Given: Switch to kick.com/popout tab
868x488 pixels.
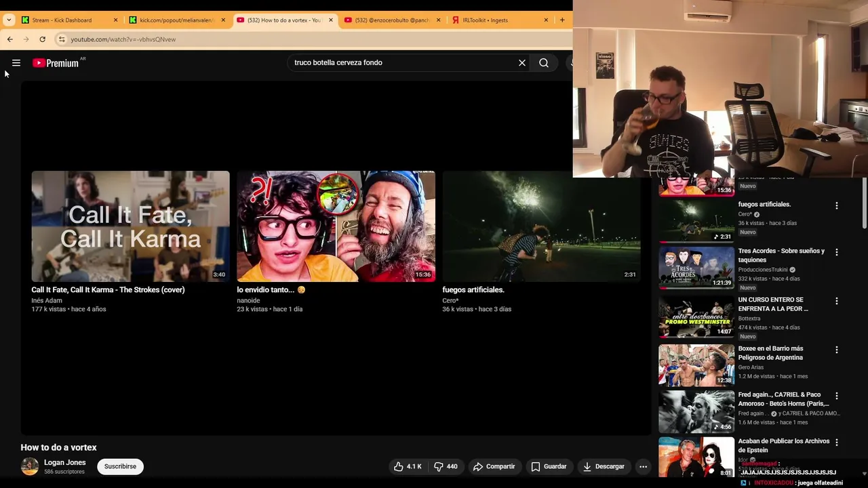Looking at the screenshot, I should 176,20.
